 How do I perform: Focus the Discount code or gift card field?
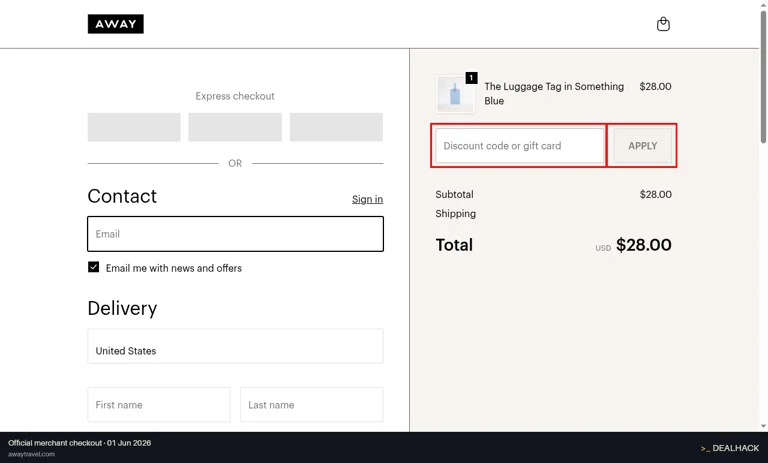click(520, 146)
